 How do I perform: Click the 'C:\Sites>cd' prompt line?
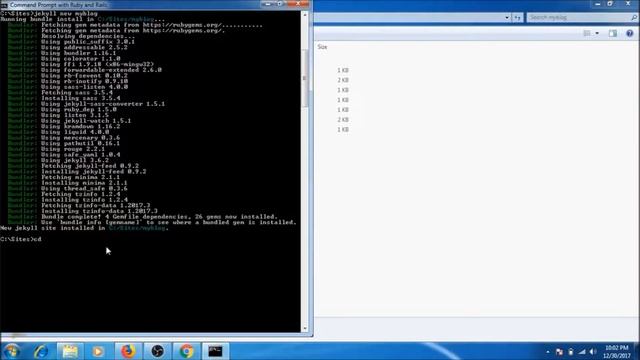pyautogui.click(x=21, y=239)
